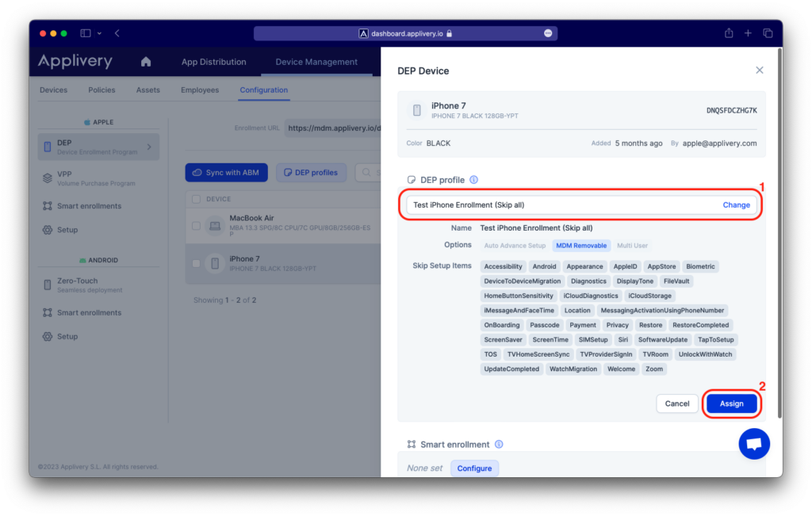Click the Android Smart enrollments icon
This screenshot has height=516, width=812.
click(x=47, y=312)
